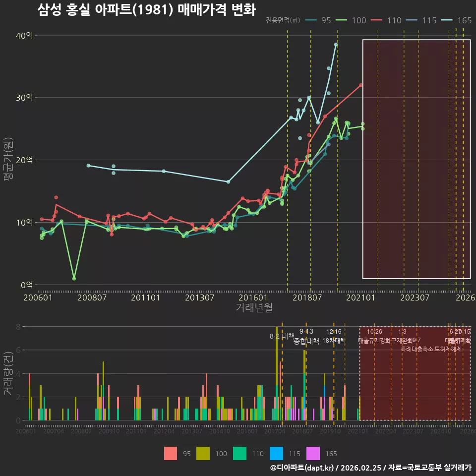Click the 9·13 종합대책 annotation label
Viewport: 476px width, 476px height.
click(x=306, y=336)
